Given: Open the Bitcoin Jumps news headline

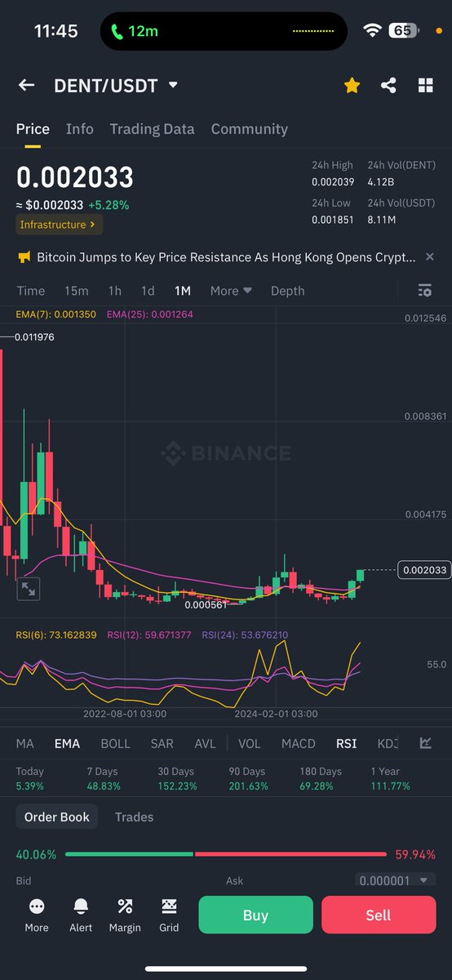Looking at the screenshot, I should (x=226, y=257).
